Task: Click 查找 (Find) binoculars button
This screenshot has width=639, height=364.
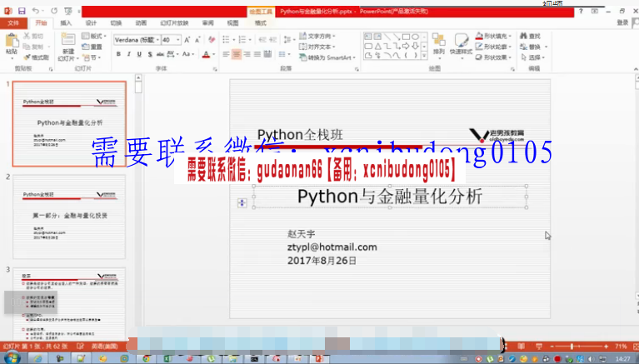Action: click(530, 37)
